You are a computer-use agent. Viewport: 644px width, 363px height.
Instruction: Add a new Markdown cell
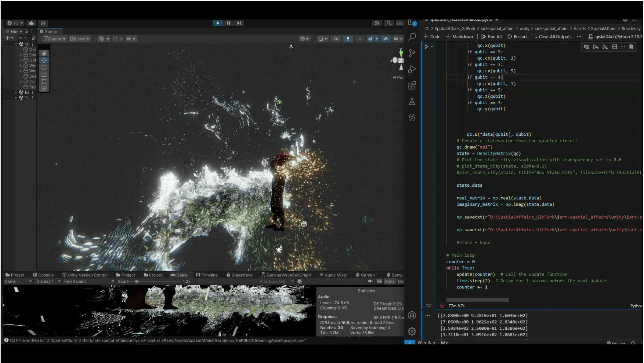tap(459, 37)
